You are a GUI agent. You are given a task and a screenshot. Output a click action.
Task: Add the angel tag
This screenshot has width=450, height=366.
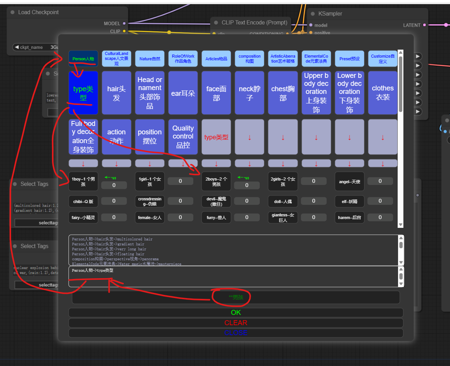pyautogui.click(x=349, y=181)
